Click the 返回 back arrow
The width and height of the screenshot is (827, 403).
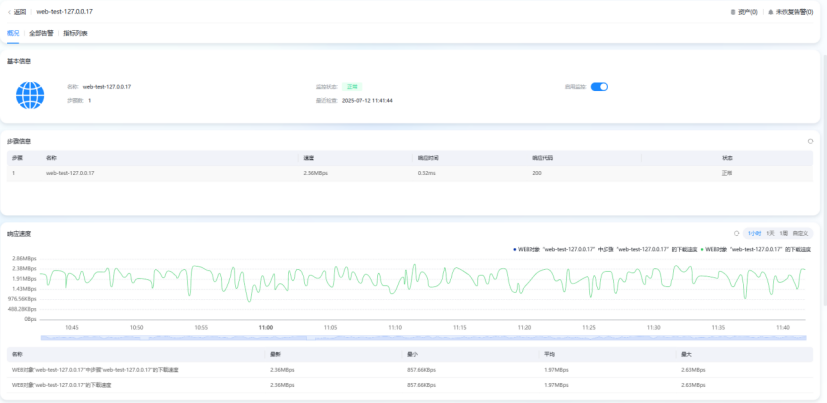pos(9,12)
